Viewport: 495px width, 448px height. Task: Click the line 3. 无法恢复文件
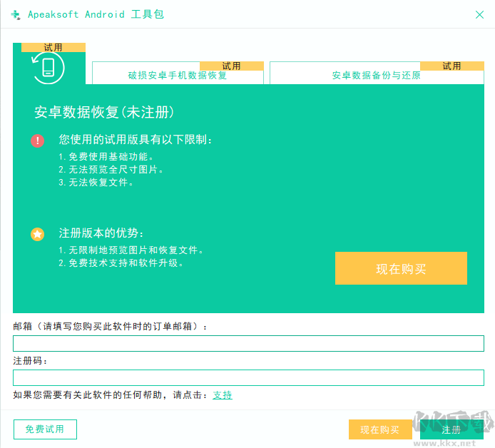click(x=96, y=183)
